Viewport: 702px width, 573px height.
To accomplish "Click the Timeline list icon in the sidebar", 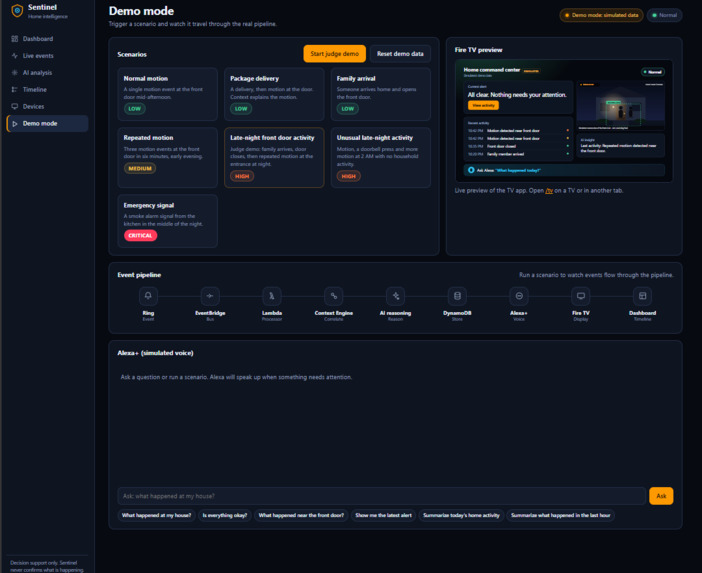I will 15,90.
